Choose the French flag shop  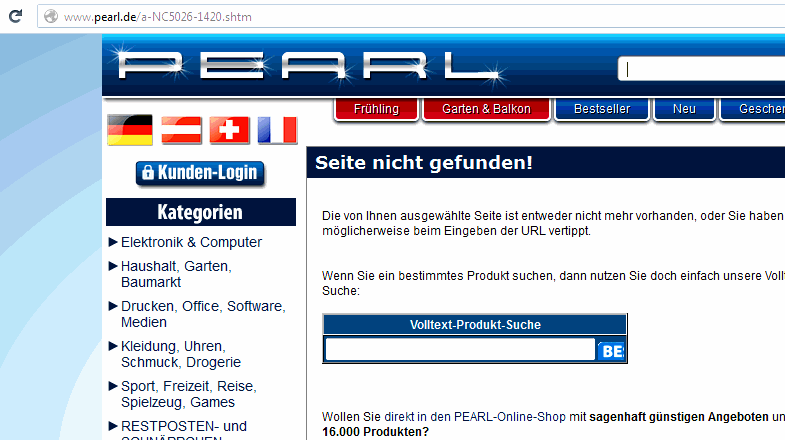277,130
